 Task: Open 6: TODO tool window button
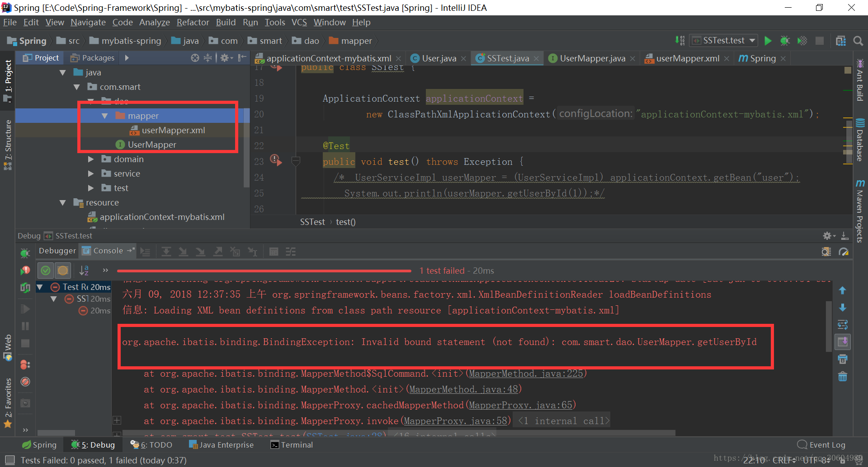[151, 445]
